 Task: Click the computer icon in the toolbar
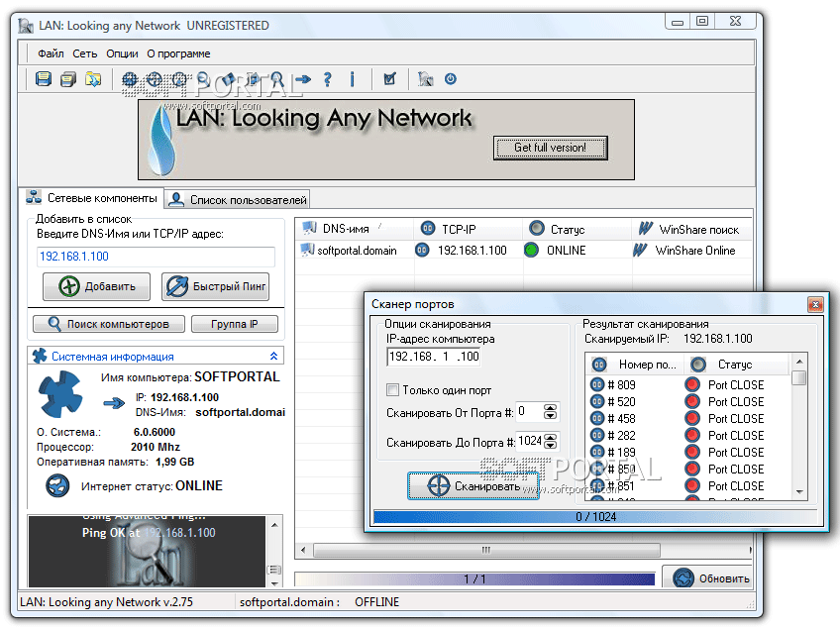pyautogui.click(x=425, y=79)
